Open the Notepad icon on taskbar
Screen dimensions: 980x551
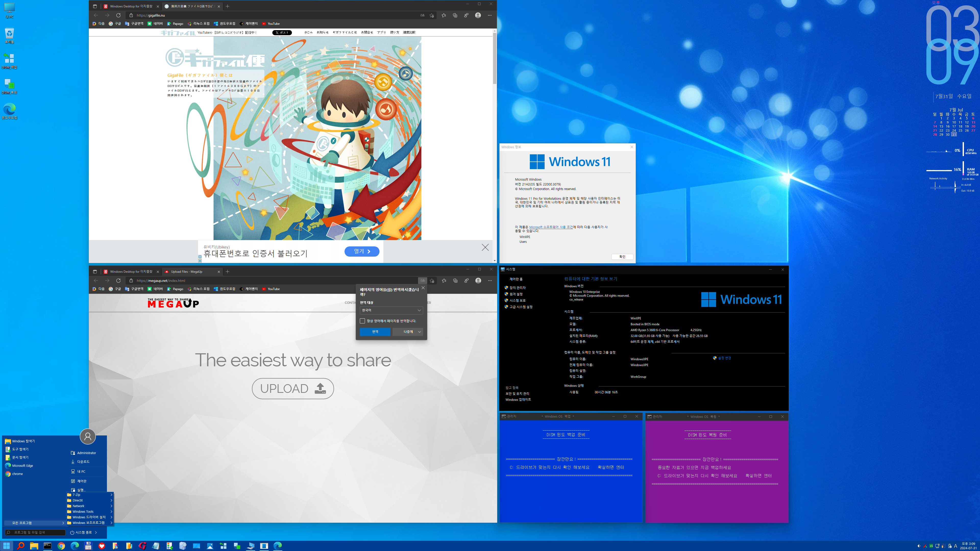pos(156,546)
